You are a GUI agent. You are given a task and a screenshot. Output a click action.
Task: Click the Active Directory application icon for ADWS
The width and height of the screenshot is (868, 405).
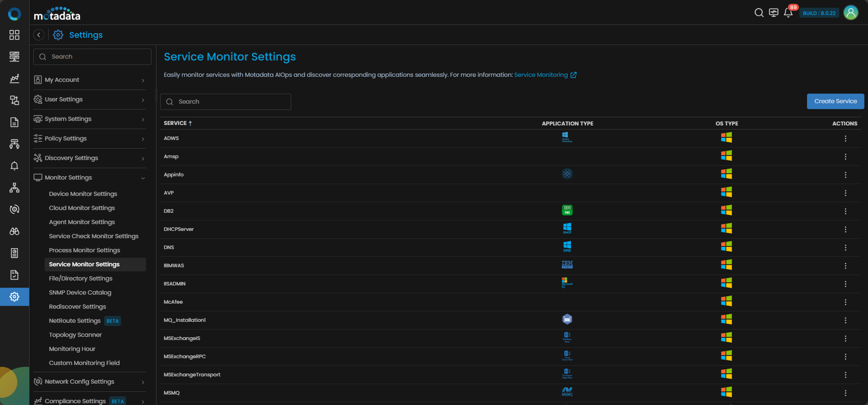567,137
